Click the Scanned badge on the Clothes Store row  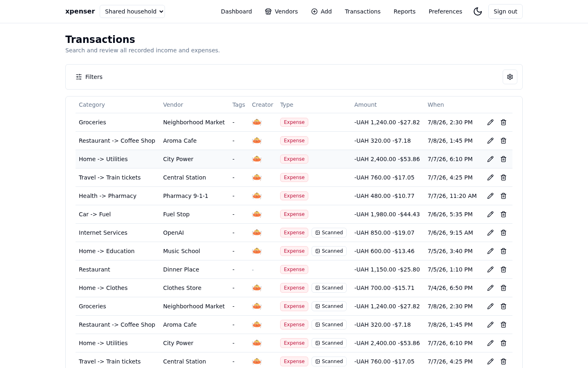[x=329, y=288]
